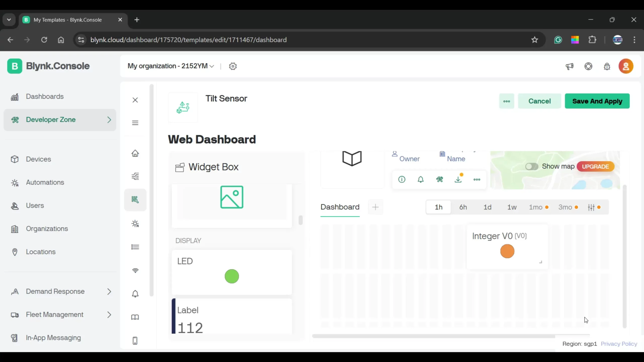Open a new browser tab
This screenshot has height=362, width=644.
click(137, 20)
